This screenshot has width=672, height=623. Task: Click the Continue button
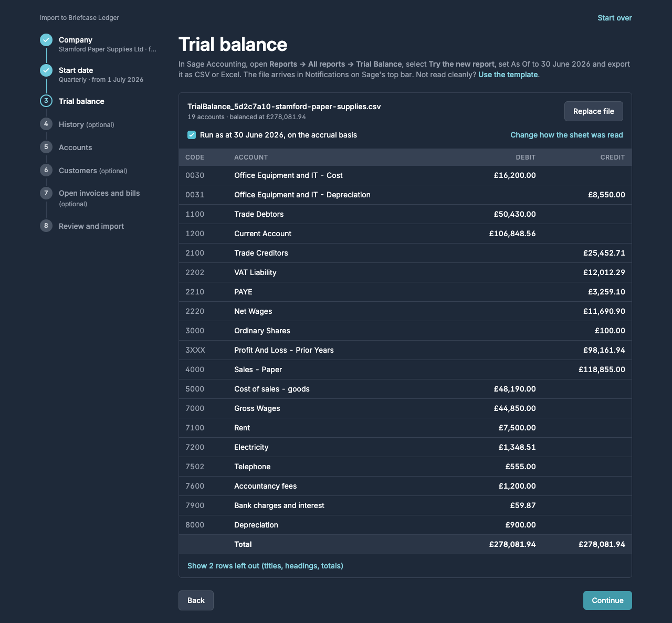607,600
